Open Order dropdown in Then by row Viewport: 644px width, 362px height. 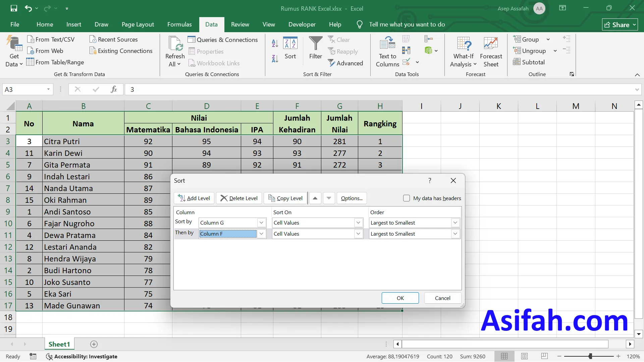coord(455,234)
